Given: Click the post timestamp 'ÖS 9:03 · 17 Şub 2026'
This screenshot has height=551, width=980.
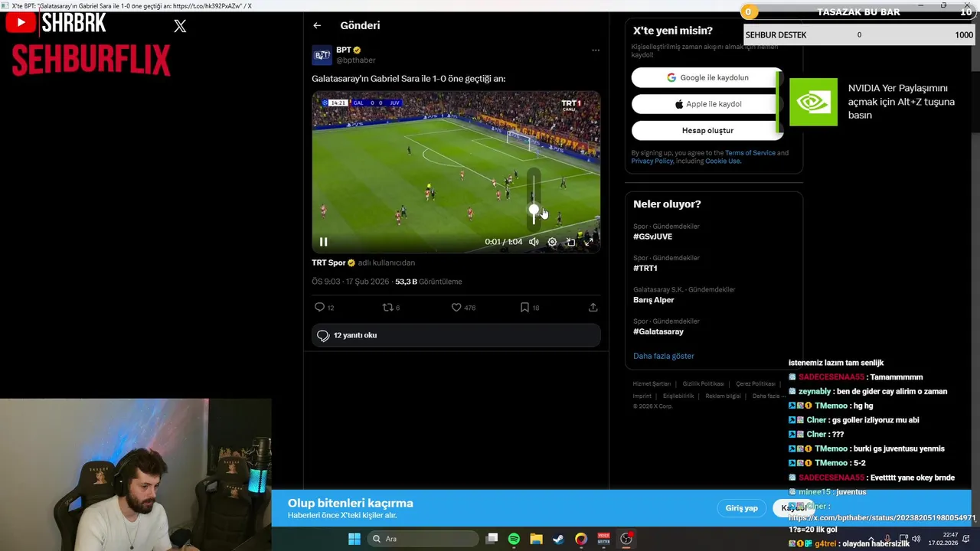Looking at the screenshot, I should pos(350,282).
